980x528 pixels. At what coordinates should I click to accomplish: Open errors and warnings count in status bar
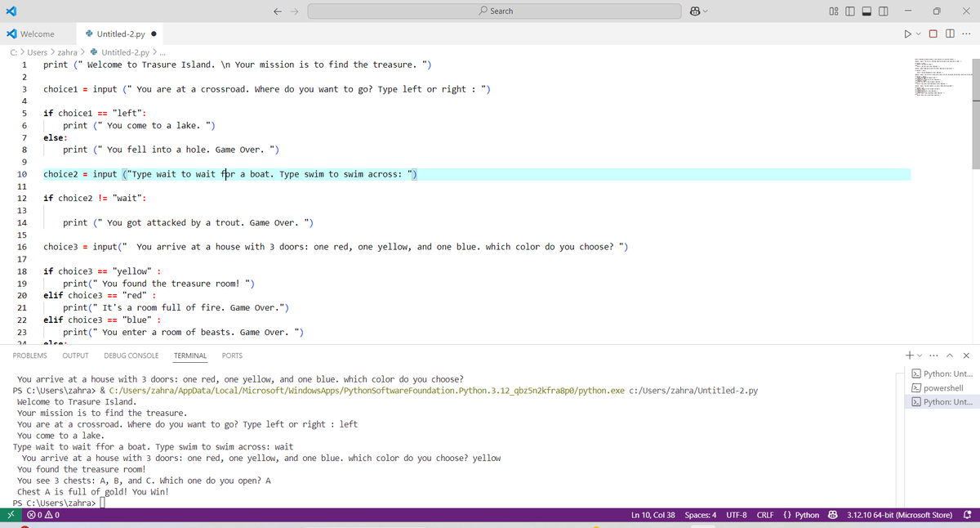[45, 516]
